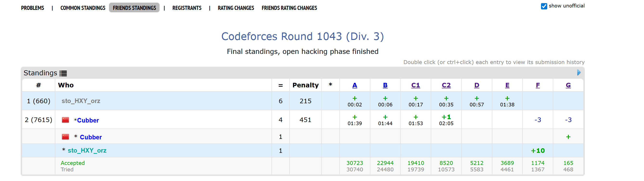Open problem D column link
644x181 pixels.
pos(477,85)
